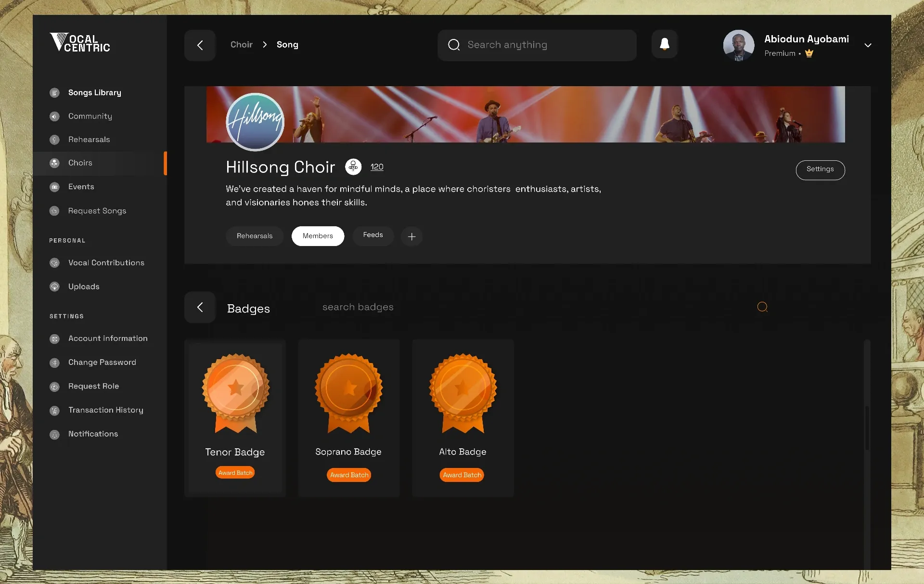Click the Transaction History icon
Screen dimensions: 924x584
[x=54, y=410]
